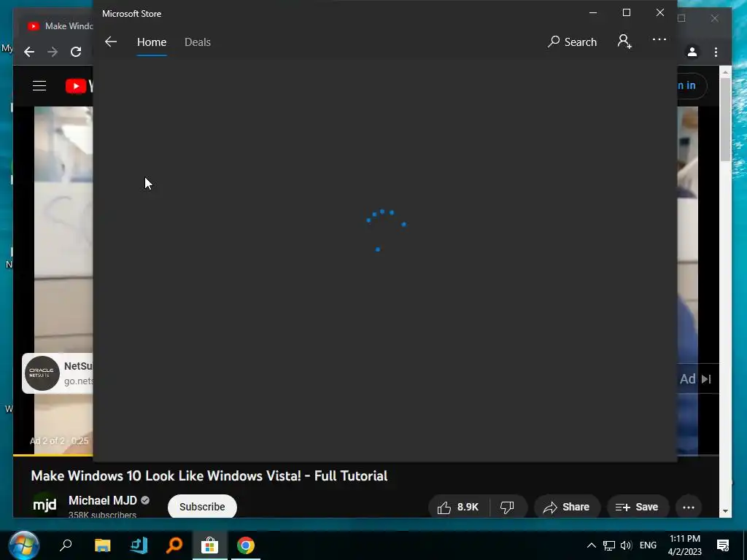Subscribe to Michael MJD channel

tap(202, 507)
